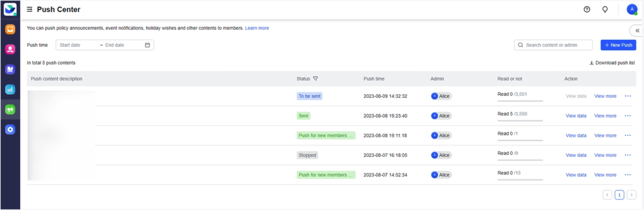Open more options for the Sent row
The height and width of the screenshot is (210, 644).
click(x=627, y=116)
